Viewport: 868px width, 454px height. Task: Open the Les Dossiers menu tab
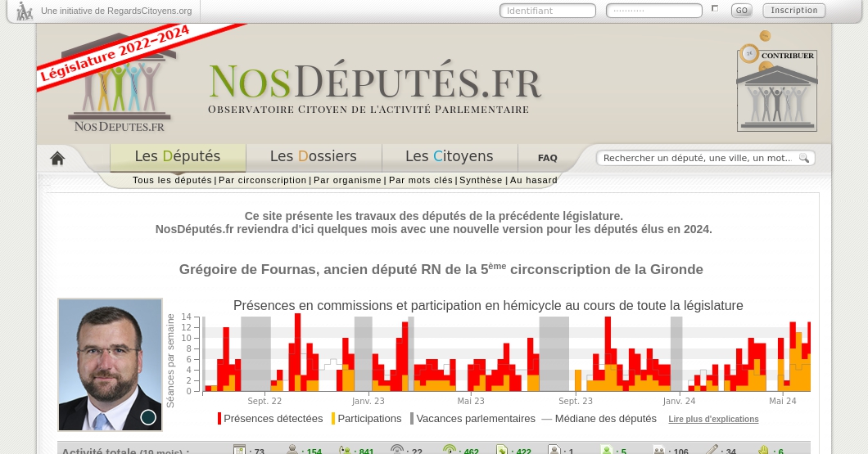tap(313, 156)
